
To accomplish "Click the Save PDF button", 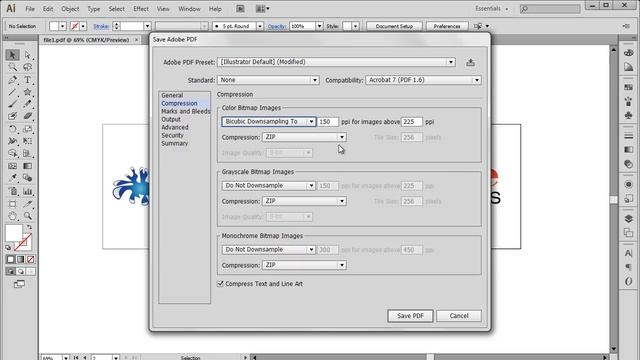I will coord(410,316).
